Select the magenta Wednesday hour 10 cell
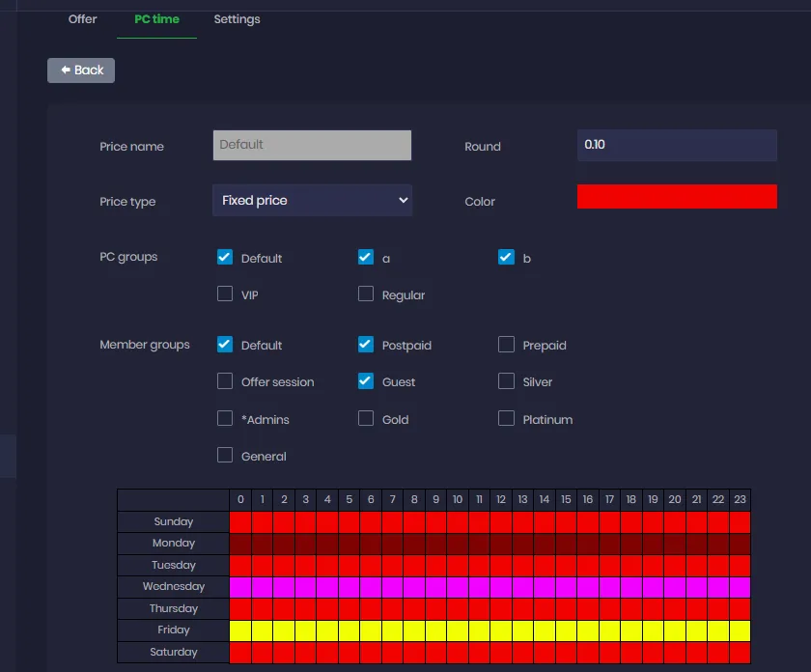The image size is (811, 672). pyautogui.click(x=458, y=587)
